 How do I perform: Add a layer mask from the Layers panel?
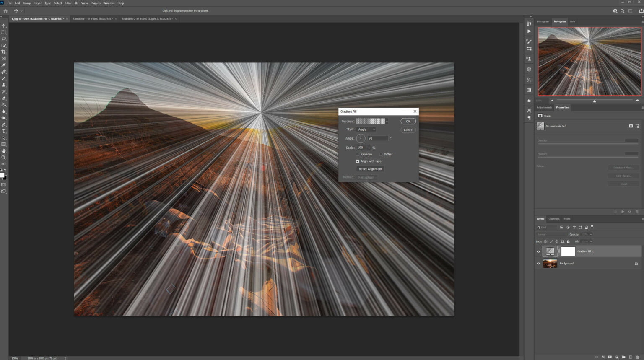(609, 357)
